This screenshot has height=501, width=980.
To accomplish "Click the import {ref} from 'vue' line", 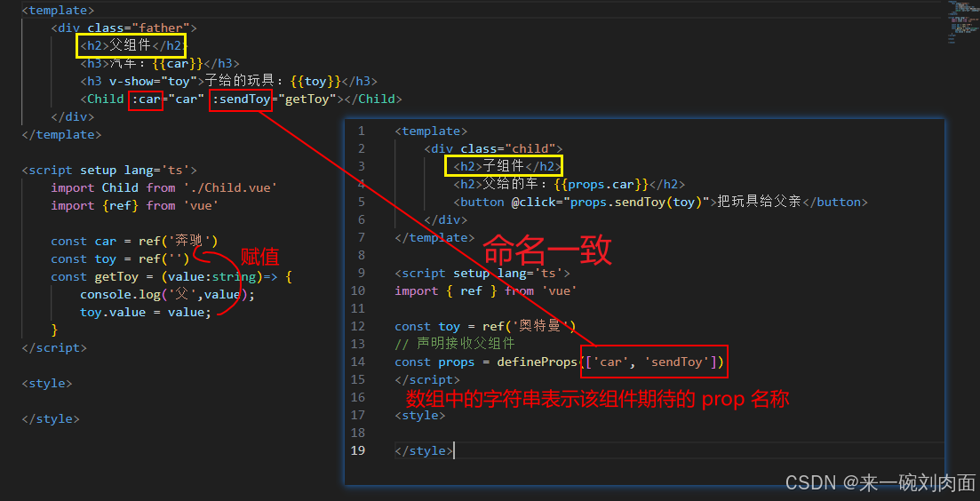I will tap(135, 205).
